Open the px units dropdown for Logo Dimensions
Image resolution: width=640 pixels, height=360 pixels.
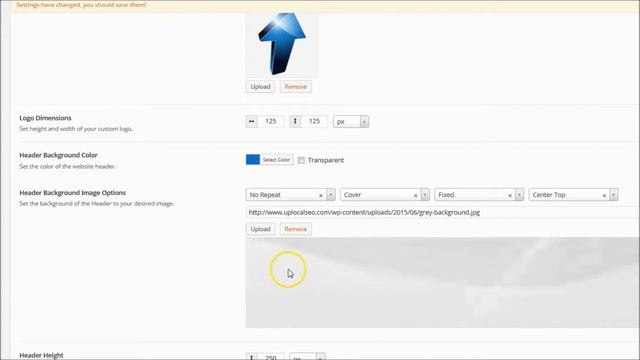pos(351,122)
